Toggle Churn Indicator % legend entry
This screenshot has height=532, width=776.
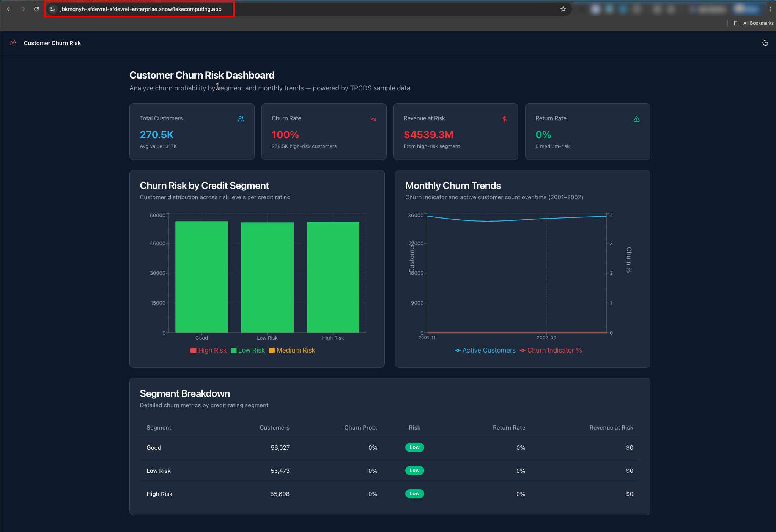[551, 351]
